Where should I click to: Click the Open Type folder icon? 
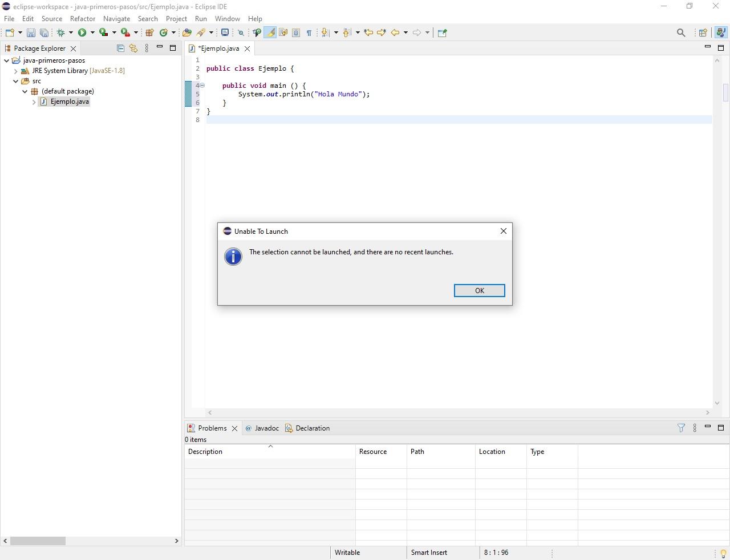[x=186, y=33]
